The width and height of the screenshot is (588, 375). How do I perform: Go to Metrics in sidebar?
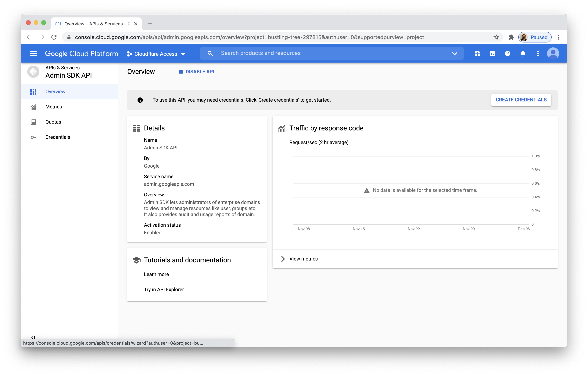[53, 107]
